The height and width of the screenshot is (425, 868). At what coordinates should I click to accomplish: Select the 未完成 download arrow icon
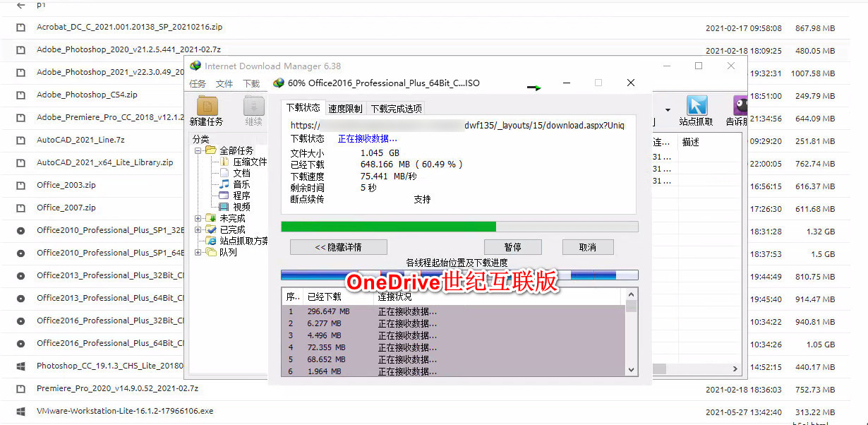coord(210,218)
